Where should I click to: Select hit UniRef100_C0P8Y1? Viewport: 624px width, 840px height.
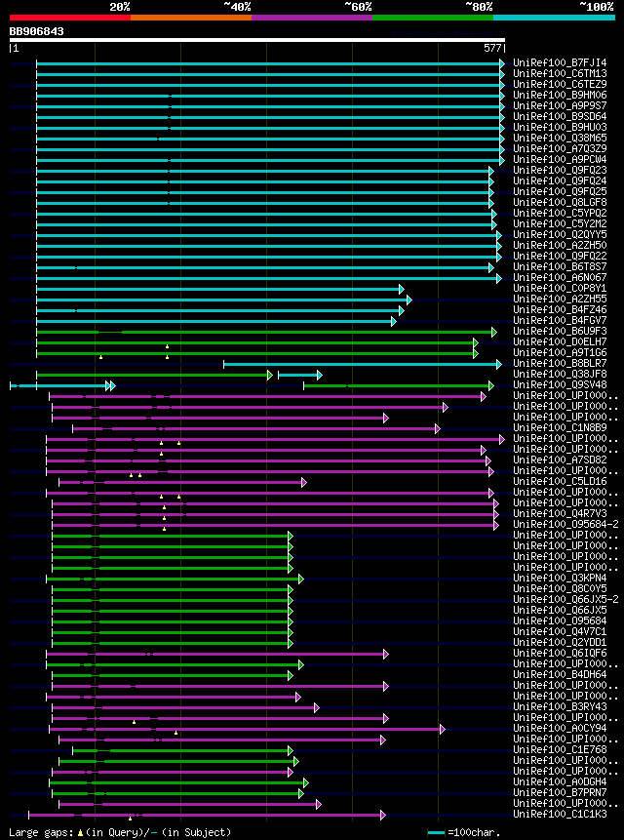[x=560, y=288]
